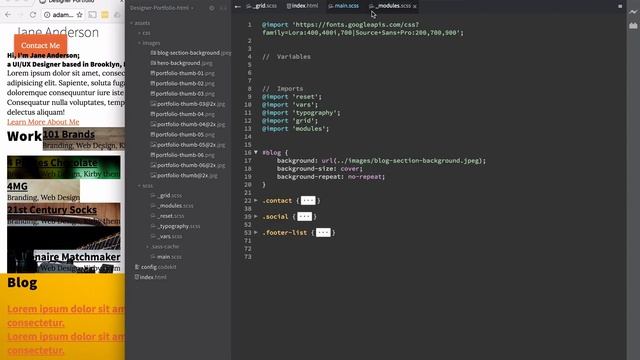Expand the folded .footer-list rule arrow
This screenshot has width=640, height=360.
click(256, 232)
